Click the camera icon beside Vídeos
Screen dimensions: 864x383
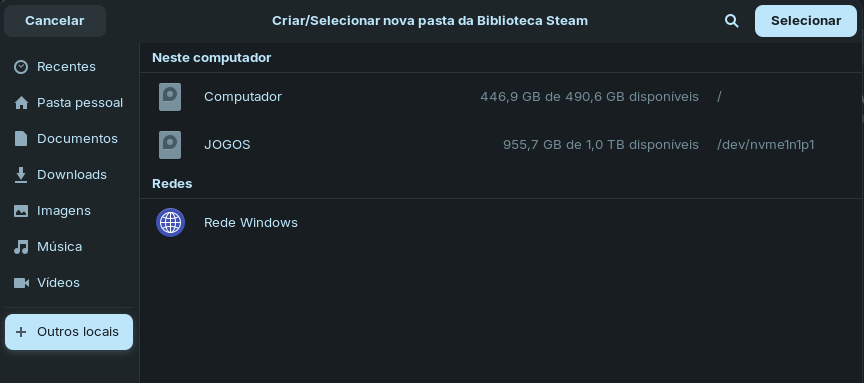[x=21, y=283]
